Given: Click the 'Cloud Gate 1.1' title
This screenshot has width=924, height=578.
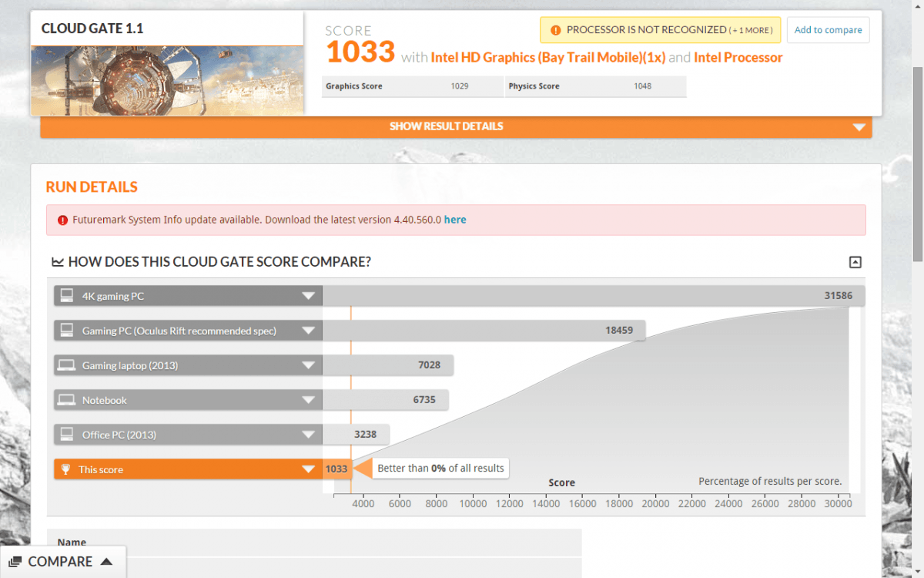Looking at the screenshot, I should (x=92, y=29).
